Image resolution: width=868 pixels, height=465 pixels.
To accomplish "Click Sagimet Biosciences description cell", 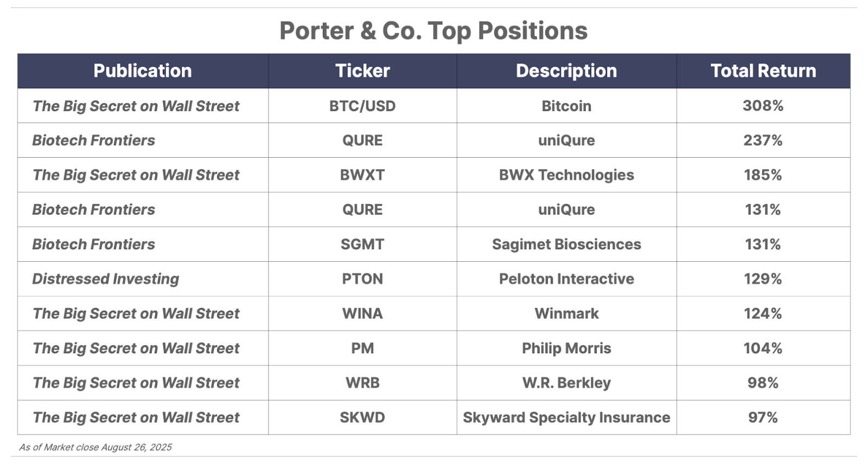I will click(566, 244).
